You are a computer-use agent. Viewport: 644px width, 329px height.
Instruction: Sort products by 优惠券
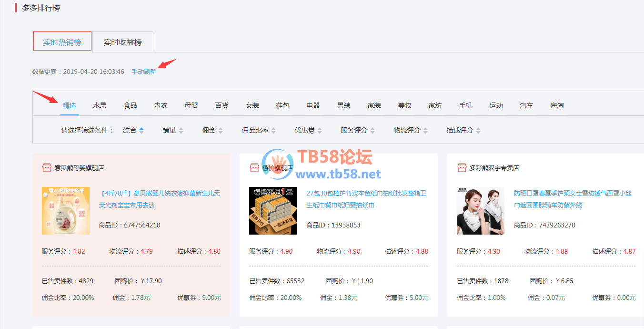coord(320,130)
